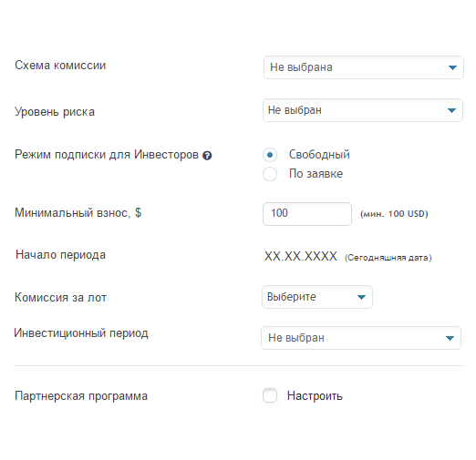Screen dimensions: 476x460
Task: Click the Партнерская программа label
Action: [x=81, y=396]
